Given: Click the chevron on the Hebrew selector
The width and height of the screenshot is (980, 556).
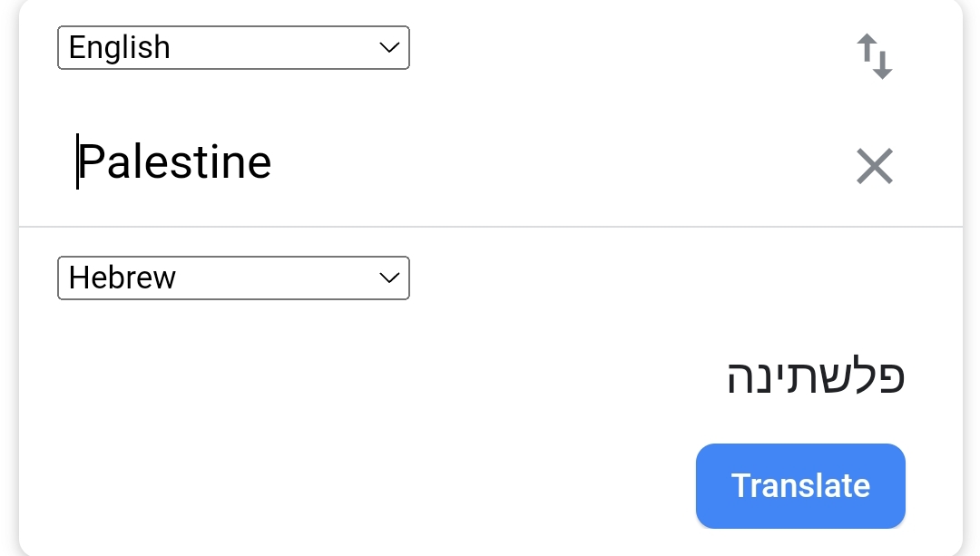Looking at the screenshot, I should [x=389, y=278].
